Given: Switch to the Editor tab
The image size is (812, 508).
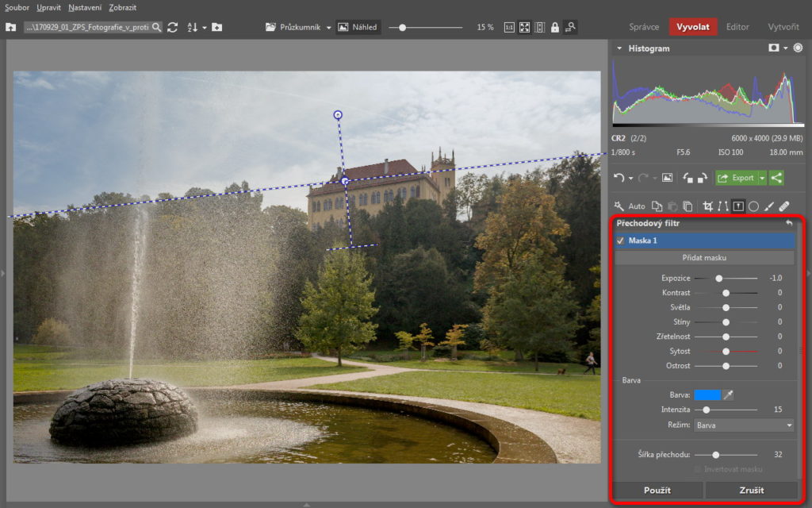Looking at the screenshot, I should [737, 27].
